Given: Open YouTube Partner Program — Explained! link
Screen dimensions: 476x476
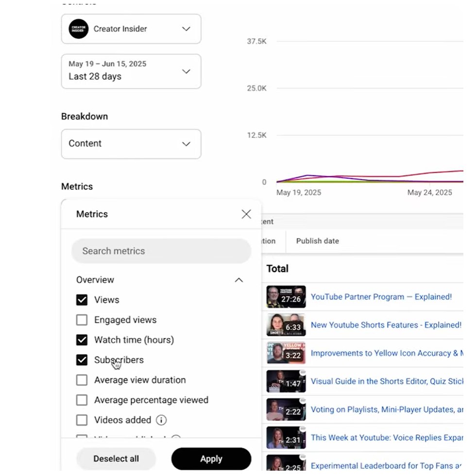Looking at the screenshot, I should pos(381,297).
